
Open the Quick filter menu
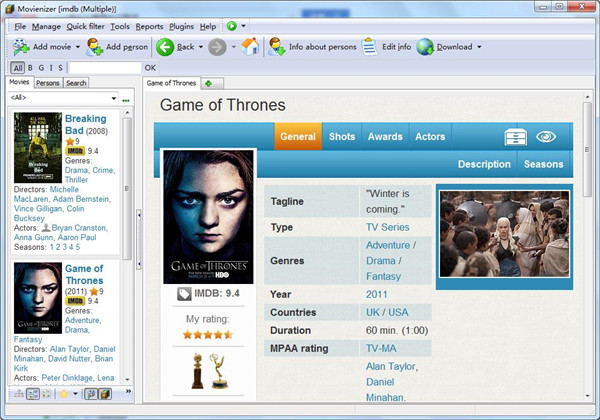pyautogui.click(x=85, y=26)
